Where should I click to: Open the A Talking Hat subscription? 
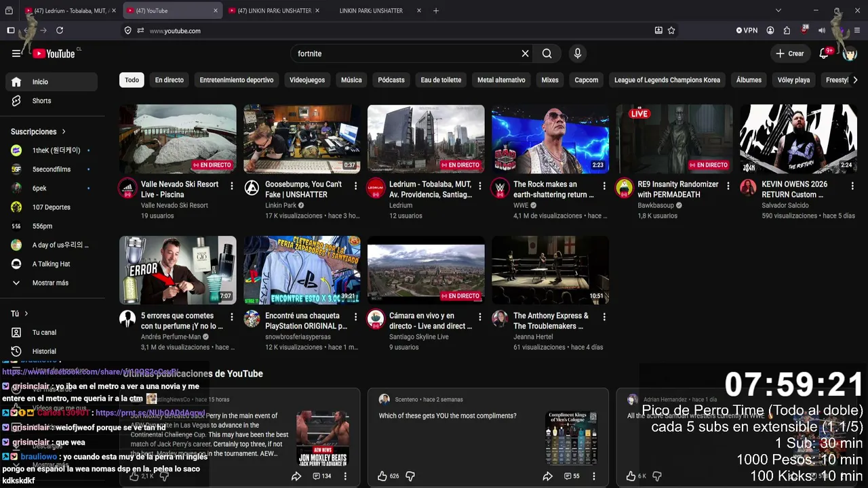(52, 264)
